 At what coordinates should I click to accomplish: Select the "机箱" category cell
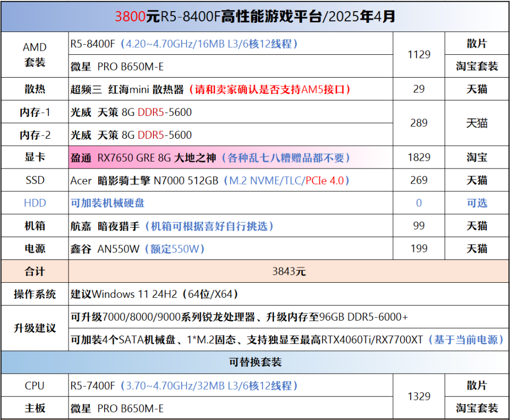tap(35, 225)
